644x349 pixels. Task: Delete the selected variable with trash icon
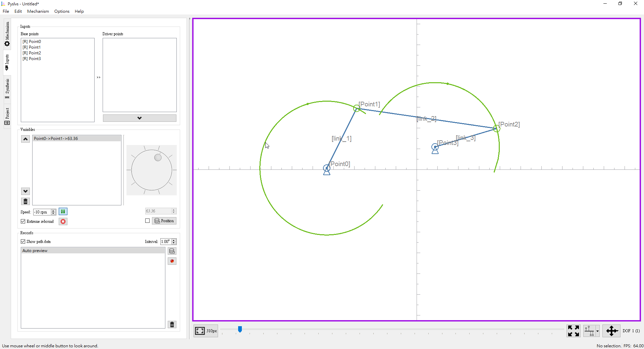[x=25, y=201]
